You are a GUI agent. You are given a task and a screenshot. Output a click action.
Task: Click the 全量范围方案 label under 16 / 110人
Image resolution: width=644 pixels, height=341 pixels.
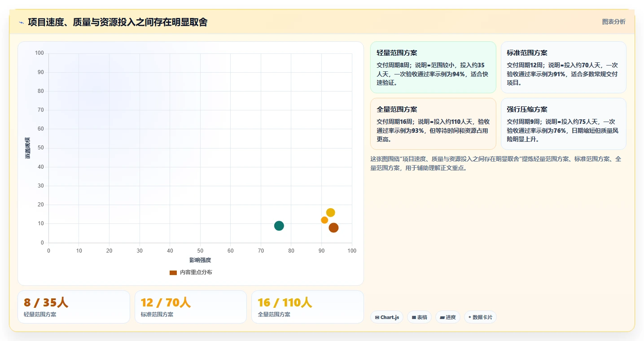[274, 315]
